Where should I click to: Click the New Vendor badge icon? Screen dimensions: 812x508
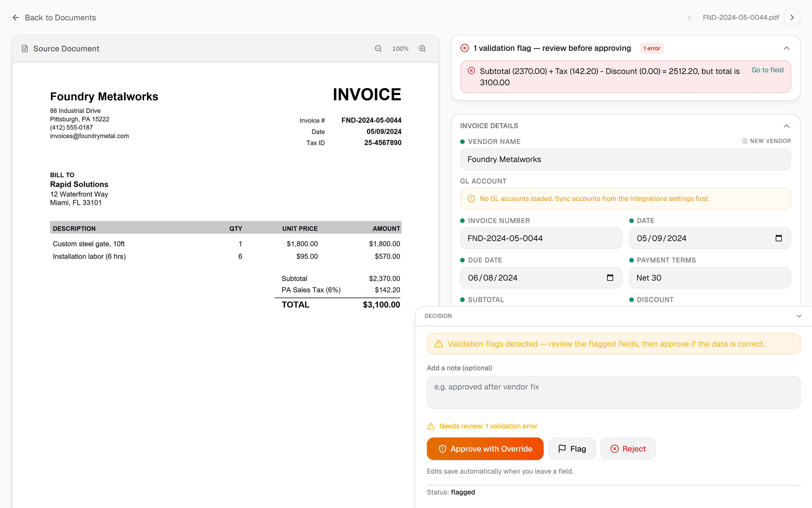pos(745,141)
